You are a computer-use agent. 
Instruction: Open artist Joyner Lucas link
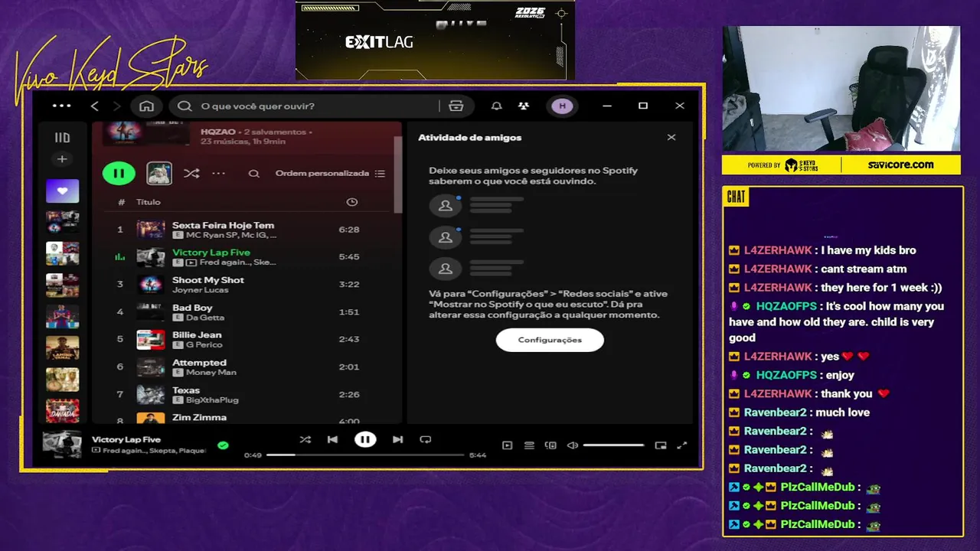coord(200,290)
